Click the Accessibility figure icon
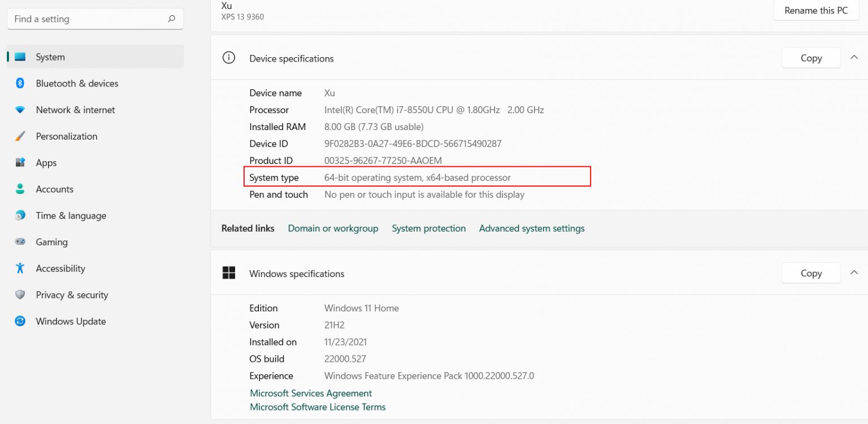Image resolution: width=868 pixels, height=424 pixels. tap(20, 269)
